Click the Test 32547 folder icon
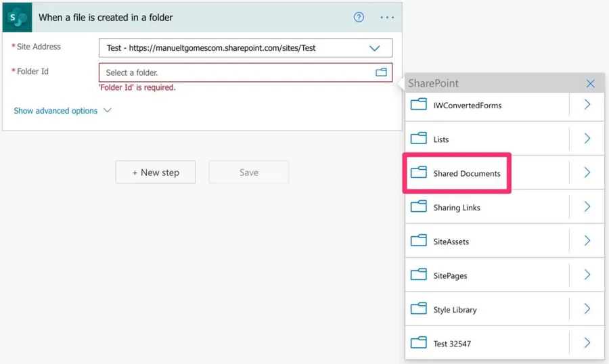Screen dimensions: 609x364 pyautogui.click(x=419, y=343)
